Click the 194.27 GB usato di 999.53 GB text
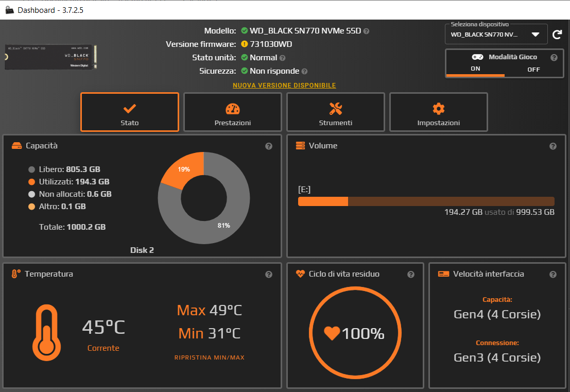This screenshot has width=570, height=392. pyautogui.click(x=499, y=212)
